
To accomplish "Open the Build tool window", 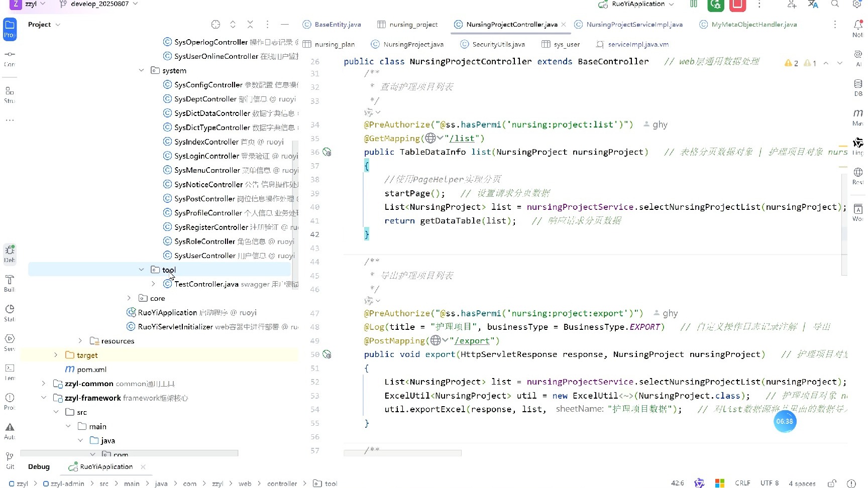I will coord(10,283).
